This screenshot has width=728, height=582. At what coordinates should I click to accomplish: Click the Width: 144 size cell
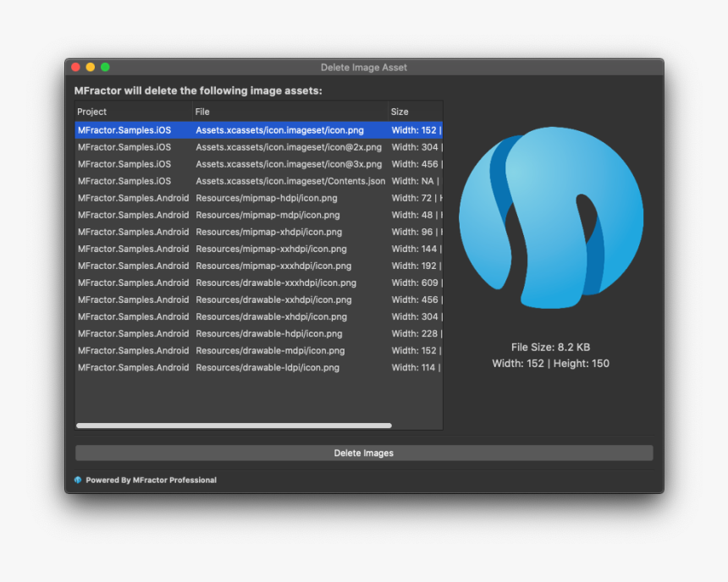coord(417,249)
